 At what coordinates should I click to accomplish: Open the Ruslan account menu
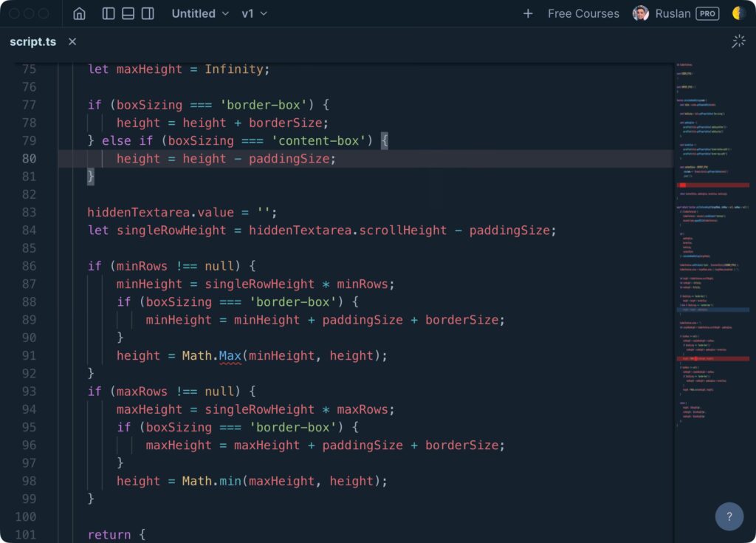(x=673, y=13)
